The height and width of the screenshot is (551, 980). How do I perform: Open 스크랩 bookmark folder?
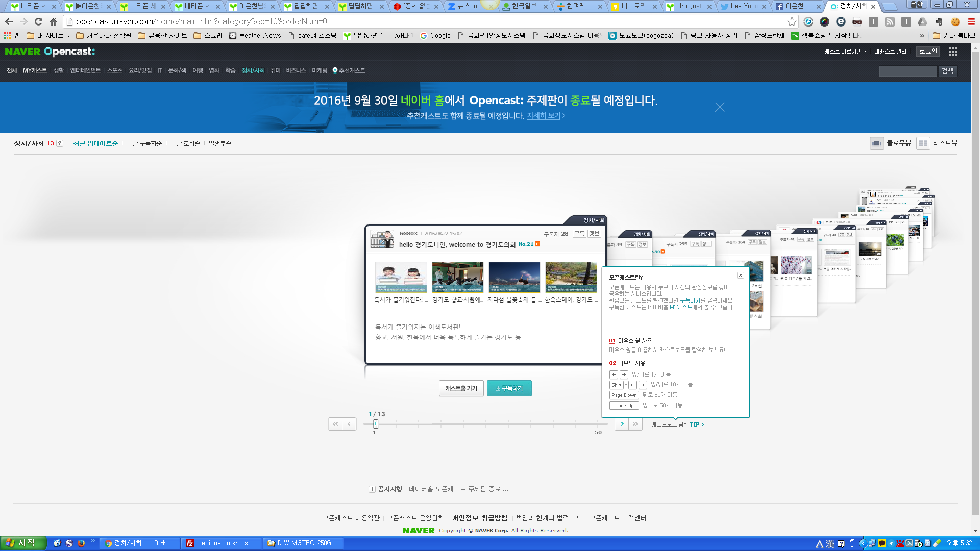[x=208, y=36]
